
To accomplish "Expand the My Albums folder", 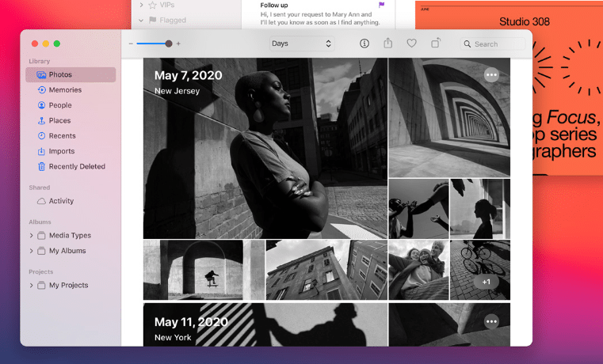I will coord(32,251).
